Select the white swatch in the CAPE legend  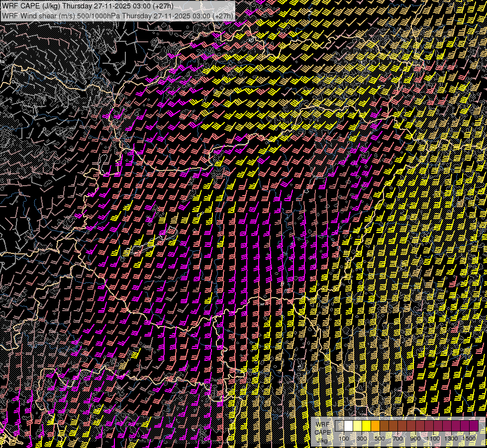[348, 426]
